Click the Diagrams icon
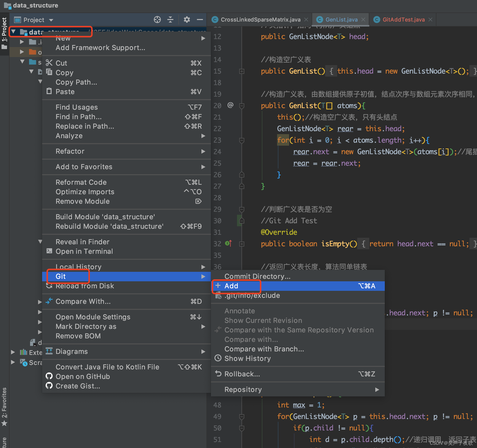Viewport: 477px width, 448px height. (x=49, y=351)
